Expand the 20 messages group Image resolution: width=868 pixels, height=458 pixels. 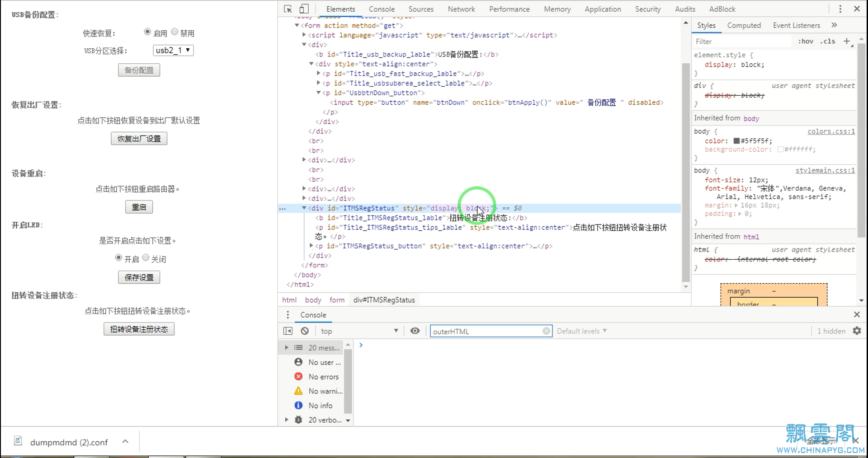pyautogui.click(x=286, y=348)
